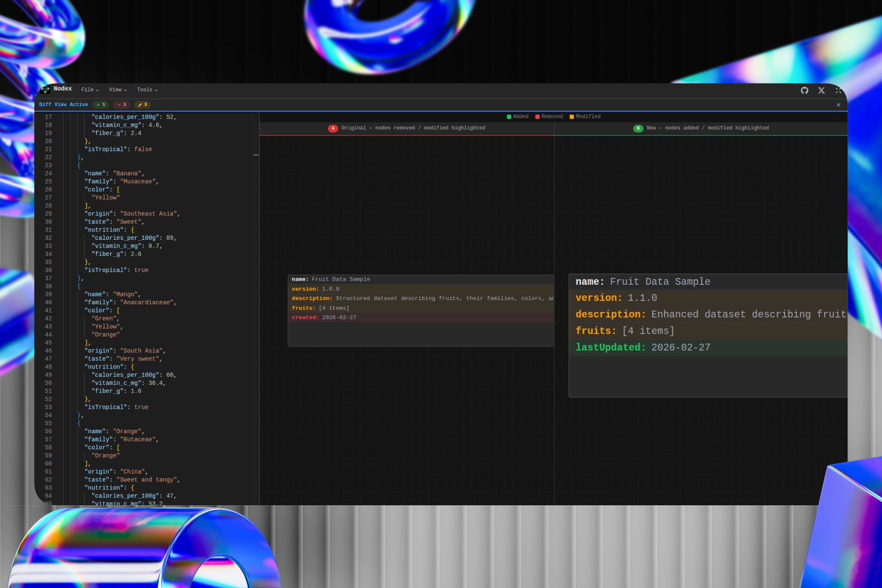Click the X (Twitter) icon
Viewport: 882px width, 588px height.
point(821,90)
